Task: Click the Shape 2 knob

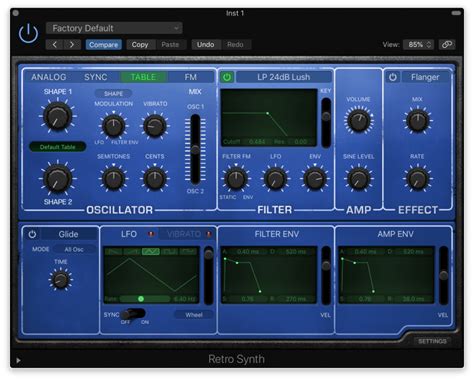Action: tap(58, 179)
